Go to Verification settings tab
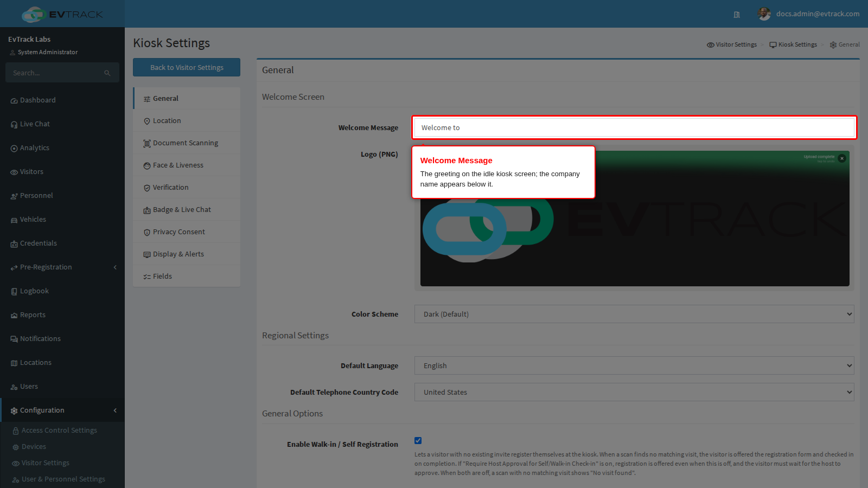The height and width of the screenshot is (488, 868). pyautogui.click(x=187, y=188)
